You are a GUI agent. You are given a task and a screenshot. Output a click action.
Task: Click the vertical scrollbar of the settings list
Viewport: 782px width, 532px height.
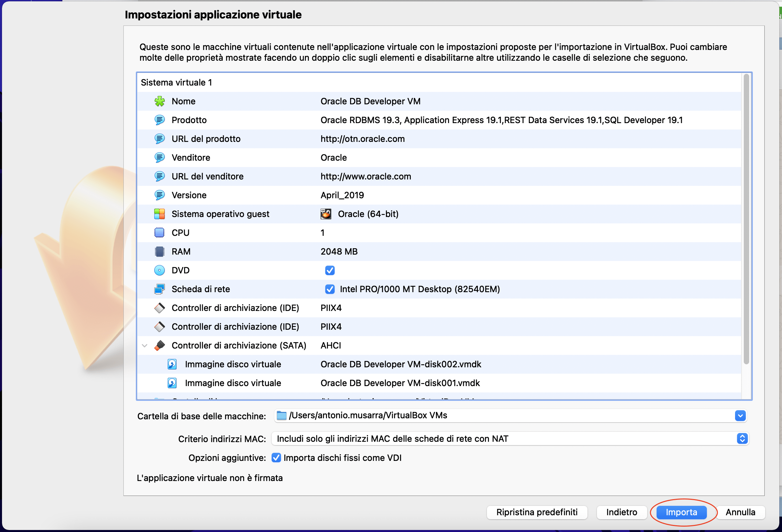click(746, 219)
